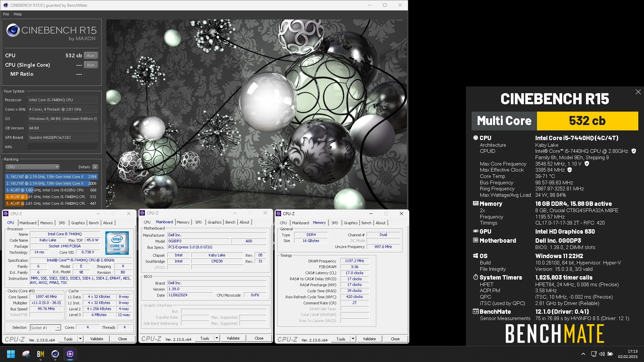644x362 pixels.
Task: Open SPD tab in Memory CPU-Z window
Action: 335,223
